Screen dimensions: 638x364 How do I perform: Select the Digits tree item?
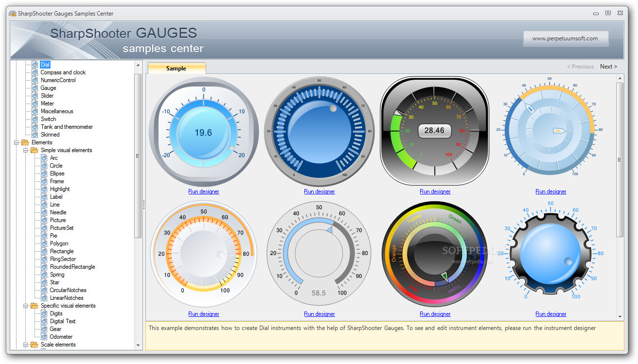tap(56, 313)
